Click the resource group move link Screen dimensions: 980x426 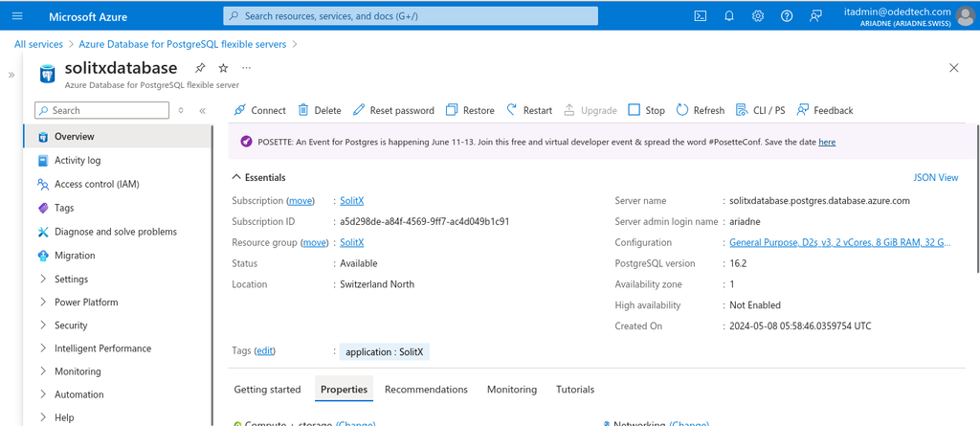point(314,243)
